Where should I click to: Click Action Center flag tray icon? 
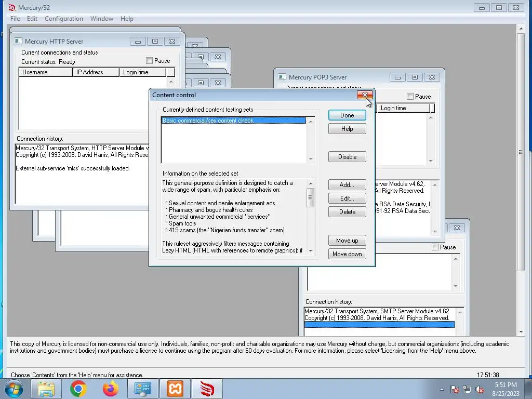[x=455, y=389]
